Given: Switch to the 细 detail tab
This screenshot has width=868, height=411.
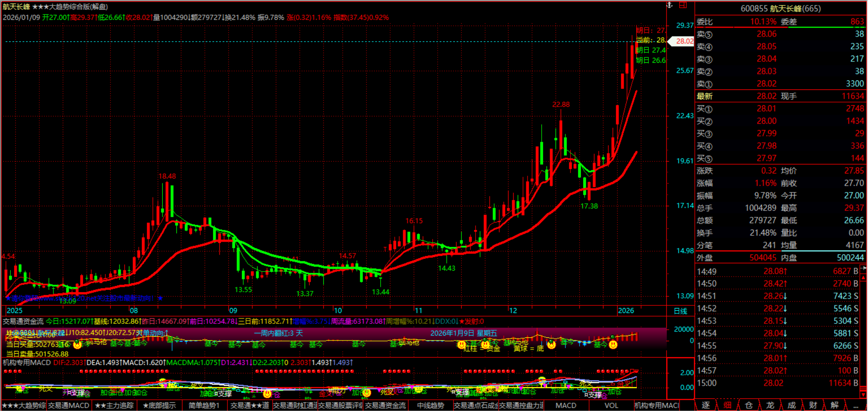Looking at the screenshot, I should (727, 405).
